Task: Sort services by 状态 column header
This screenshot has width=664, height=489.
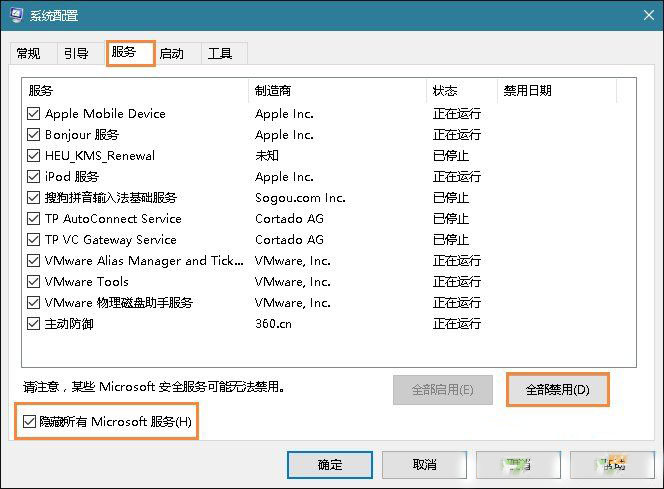Action: click(460, 91)
